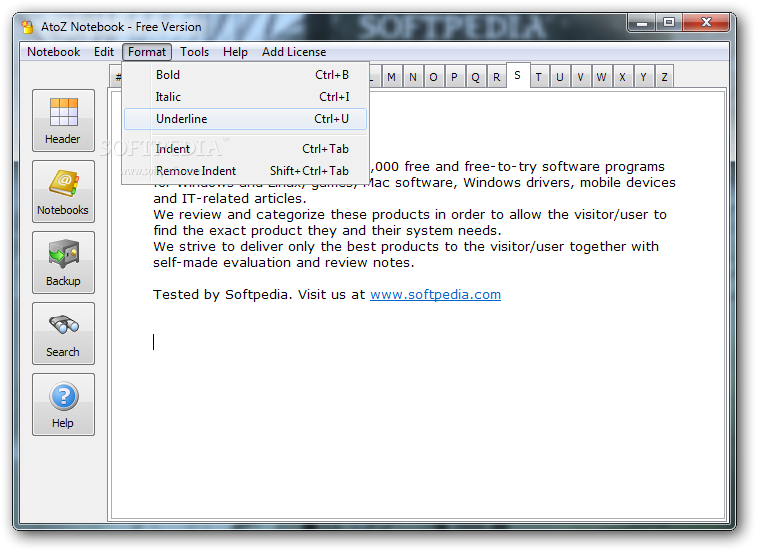Open the Notebook menu
Screen dimensions: 757x551
pyautogui.click(x=54, y=52)
